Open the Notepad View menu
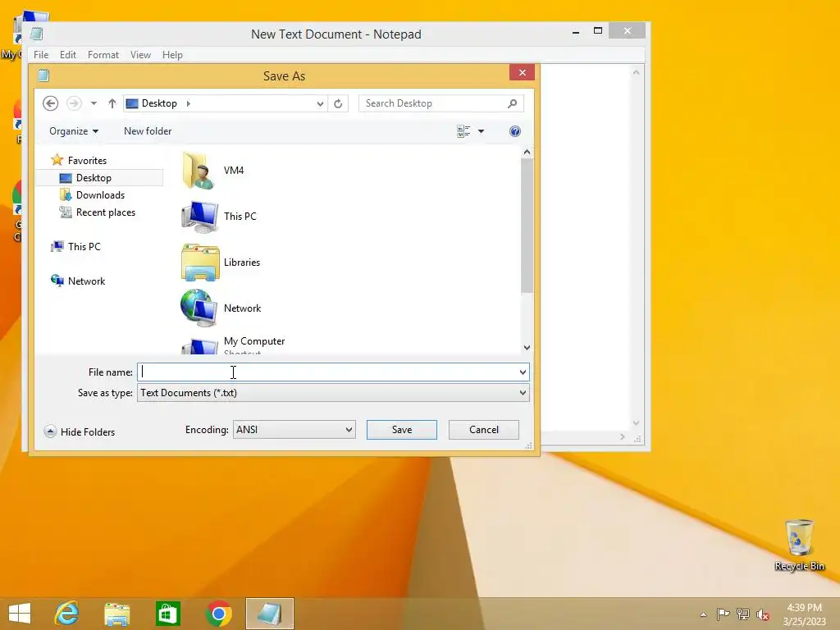 [x=140, y=55]
